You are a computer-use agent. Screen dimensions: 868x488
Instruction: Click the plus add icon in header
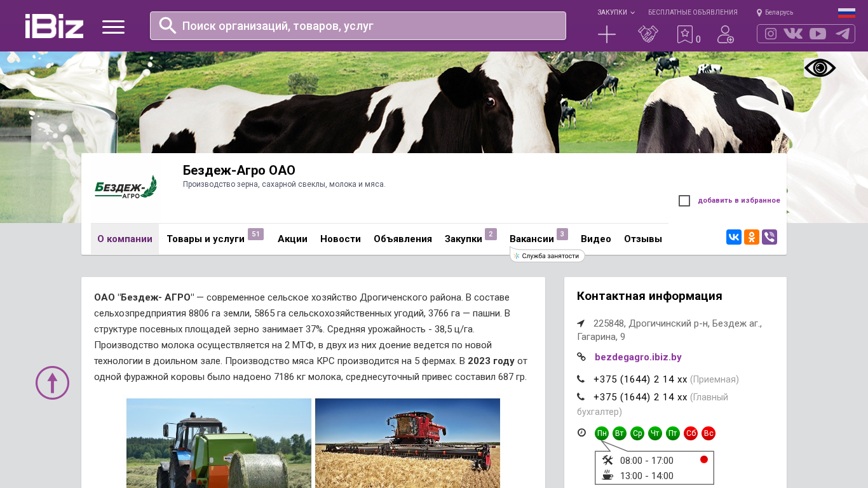607,34
